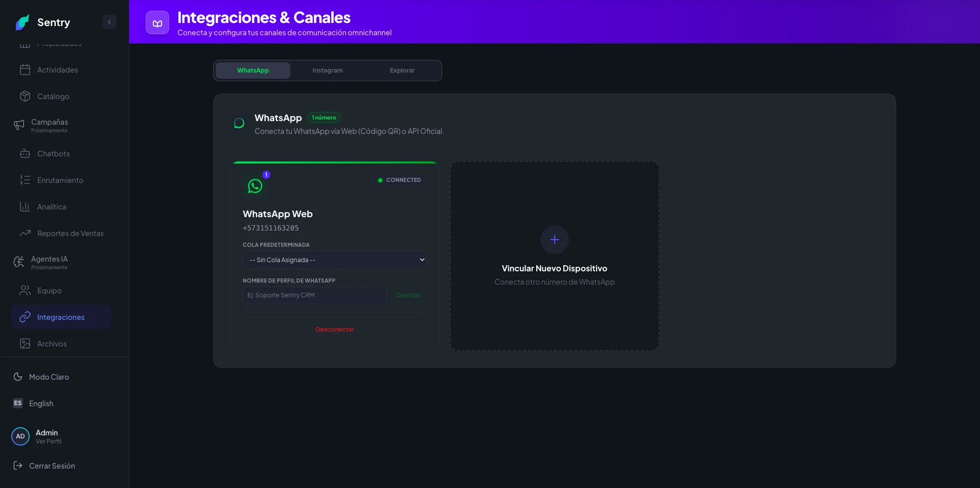Viewport: 980px width, 488px height.
Task: Switch language to English
Action: point(41,404)
